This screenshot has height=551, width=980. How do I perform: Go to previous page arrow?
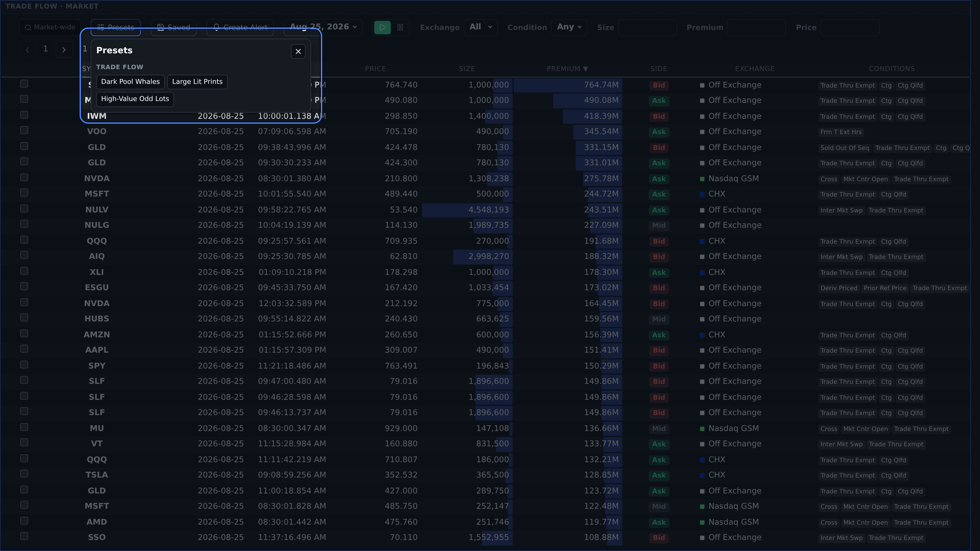[x=27, y=49]
